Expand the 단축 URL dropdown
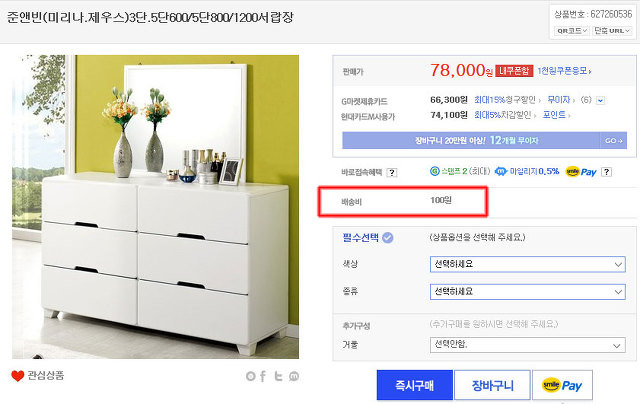Screen dimensions: 640x404 point(612,31)
